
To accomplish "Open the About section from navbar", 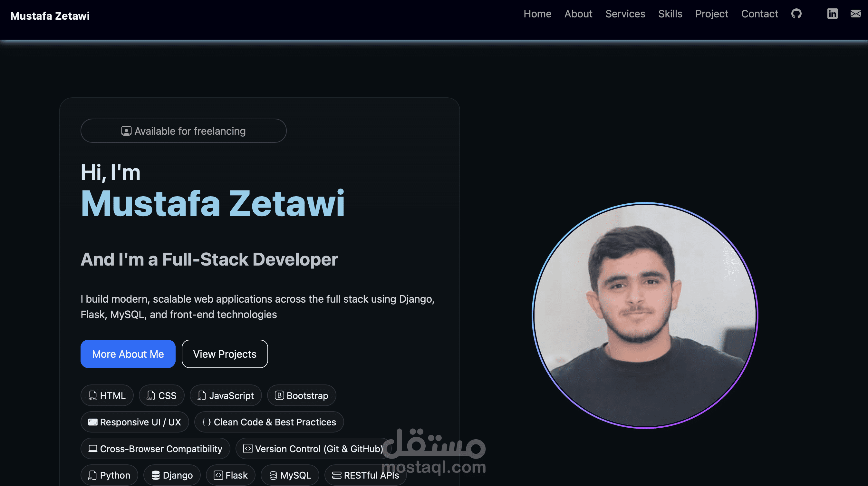I will point(578,14).
